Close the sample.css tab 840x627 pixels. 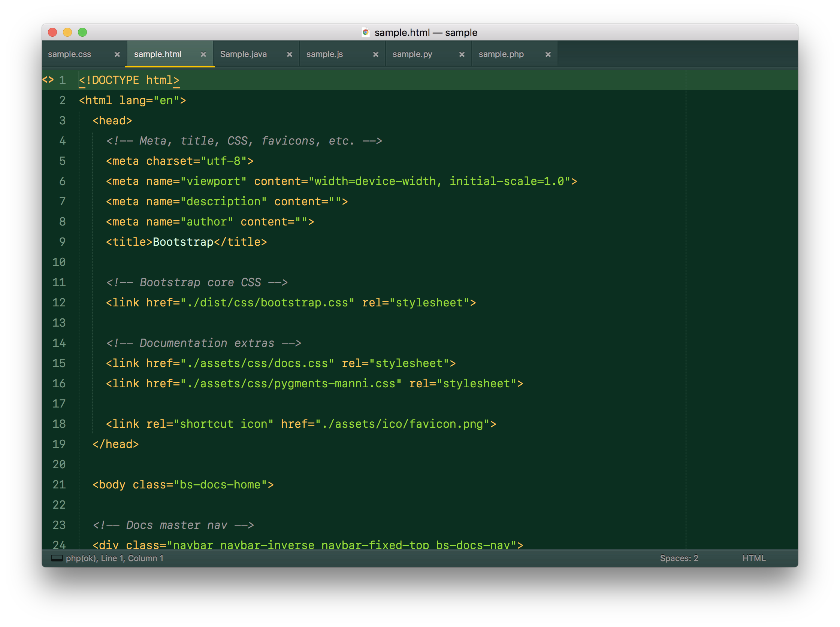point(117,54)
